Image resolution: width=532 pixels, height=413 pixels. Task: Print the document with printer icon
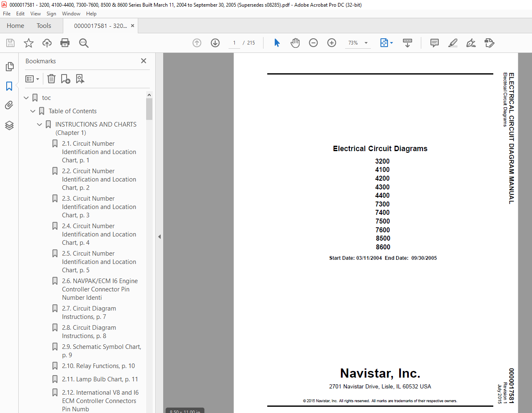point(65,43)
